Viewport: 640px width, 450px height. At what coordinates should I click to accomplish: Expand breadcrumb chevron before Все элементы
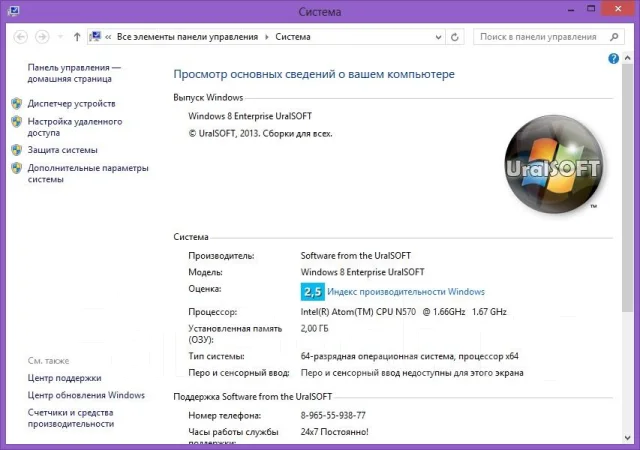(108, 37)
